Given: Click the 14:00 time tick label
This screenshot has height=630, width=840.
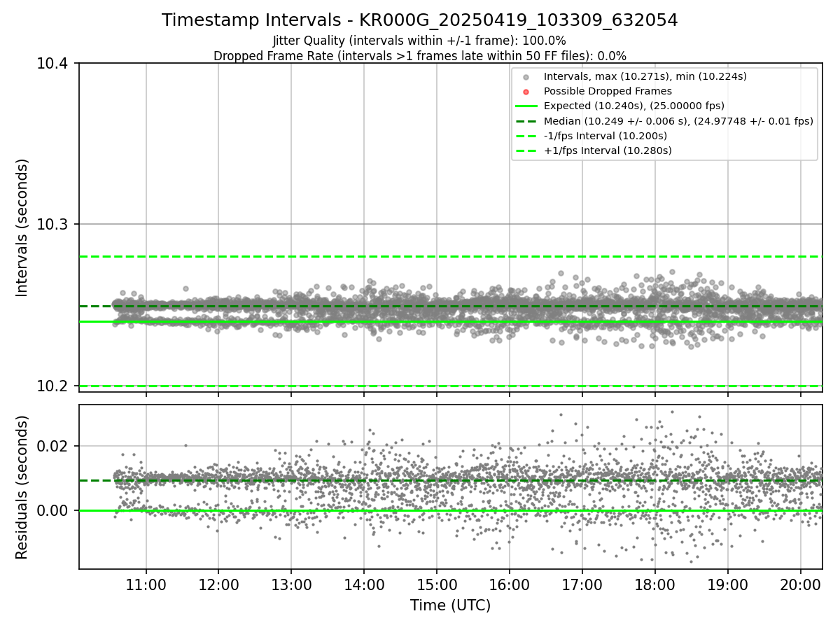Looking at the screenshot, I should click(364, 584).
